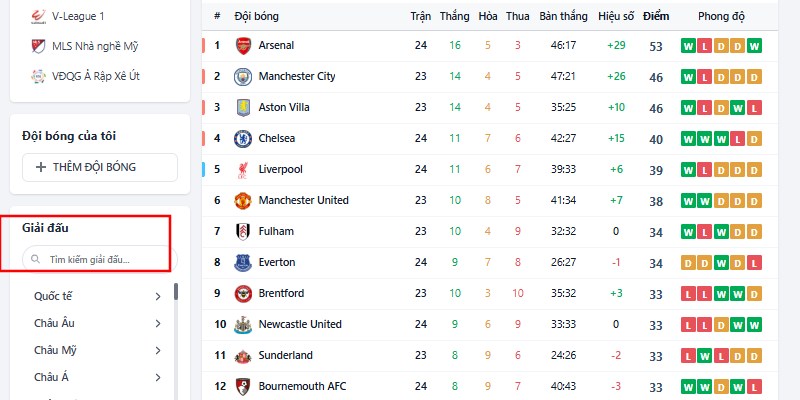Select the Fulham club crest
This screenshot has height=400, width=800.
tap(243, 232)
